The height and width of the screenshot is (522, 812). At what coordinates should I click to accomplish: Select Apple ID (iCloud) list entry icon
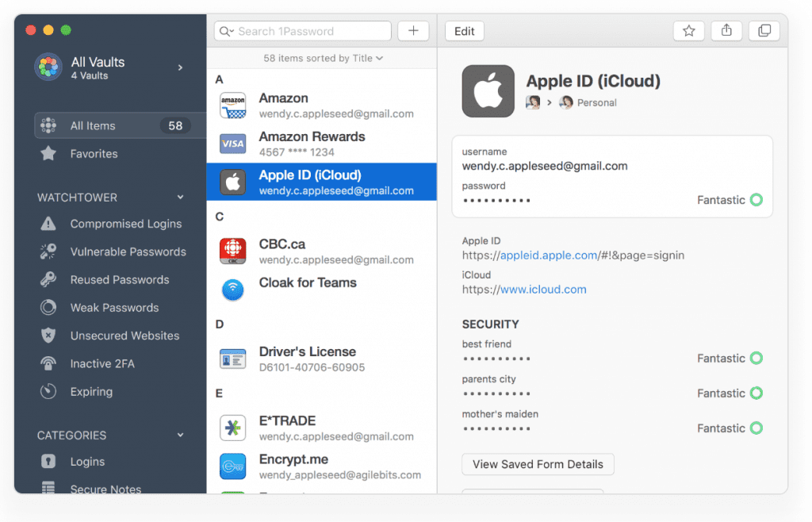pos(232,182)
